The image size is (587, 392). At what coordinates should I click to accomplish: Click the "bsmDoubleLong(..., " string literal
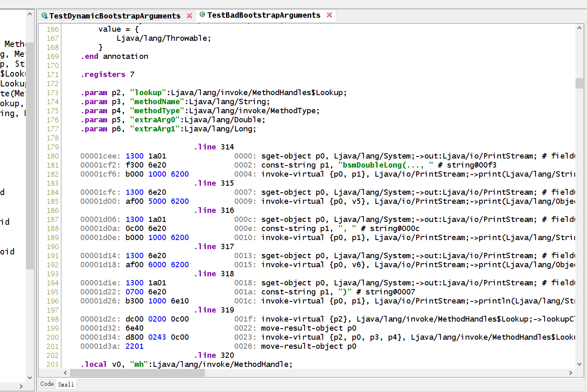coord(386,165)
